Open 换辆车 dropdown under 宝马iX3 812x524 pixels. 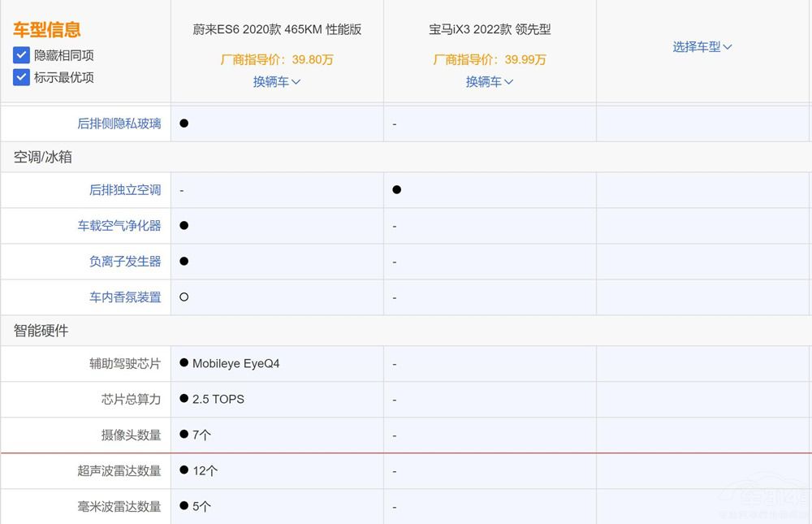[x=490, y=81]
